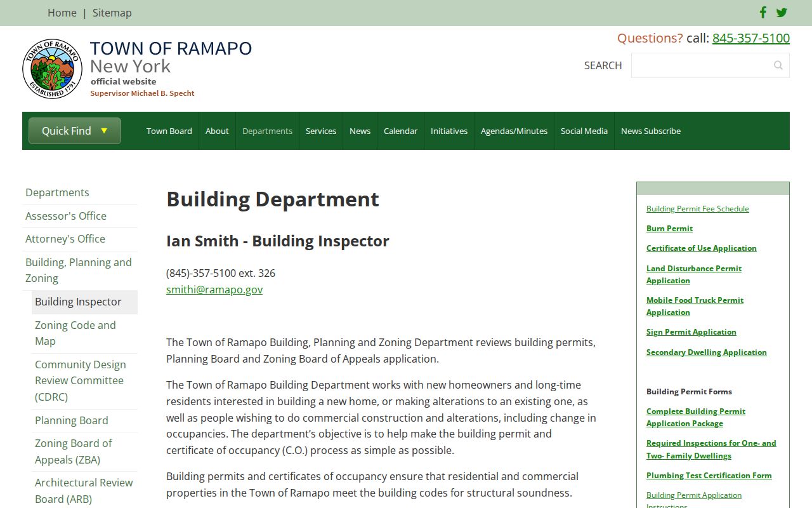Open the Burn Permit link
The image size is (812, 508).
pos(669,228)
